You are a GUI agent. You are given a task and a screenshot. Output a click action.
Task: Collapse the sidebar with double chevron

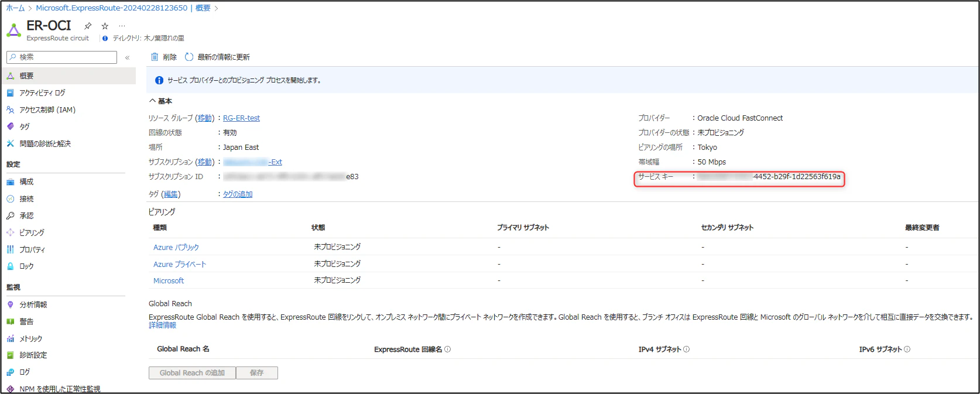127,57
